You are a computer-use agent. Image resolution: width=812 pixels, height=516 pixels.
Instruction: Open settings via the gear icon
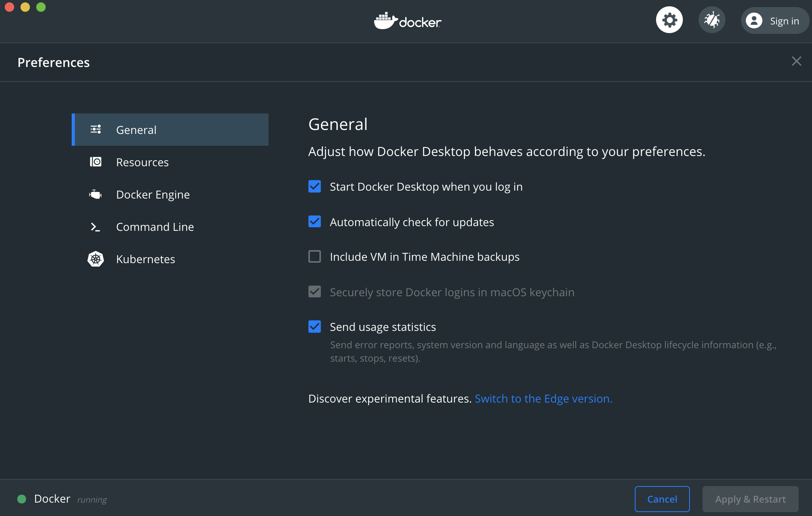point(669,20)
